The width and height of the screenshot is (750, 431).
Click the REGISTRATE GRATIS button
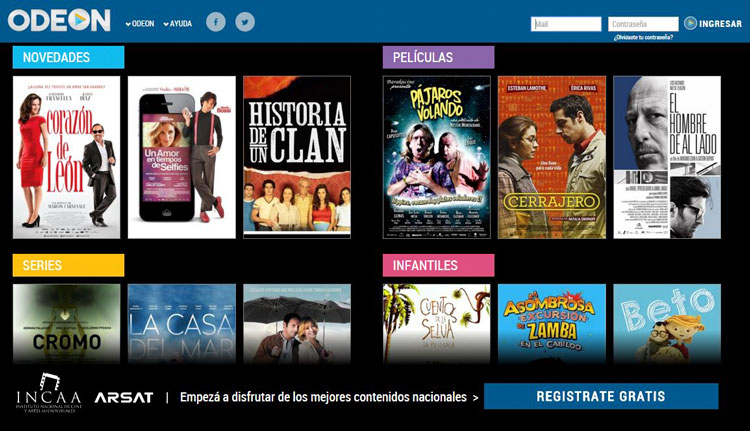point(601,396)
